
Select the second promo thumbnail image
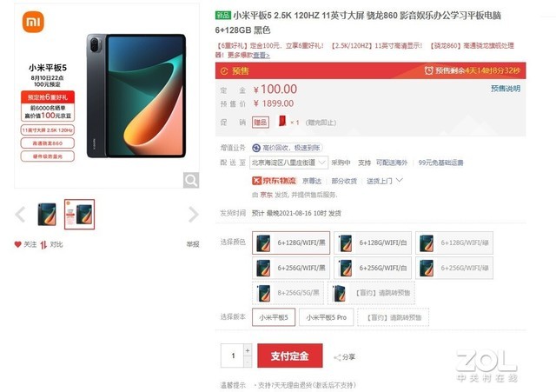pyautogui.click(x=79, y=215)
